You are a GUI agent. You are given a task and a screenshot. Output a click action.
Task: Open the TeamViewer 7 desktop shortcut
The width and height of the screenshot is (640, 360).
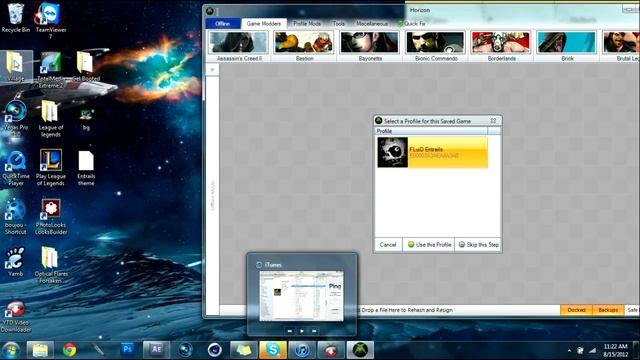click(50, 20)
